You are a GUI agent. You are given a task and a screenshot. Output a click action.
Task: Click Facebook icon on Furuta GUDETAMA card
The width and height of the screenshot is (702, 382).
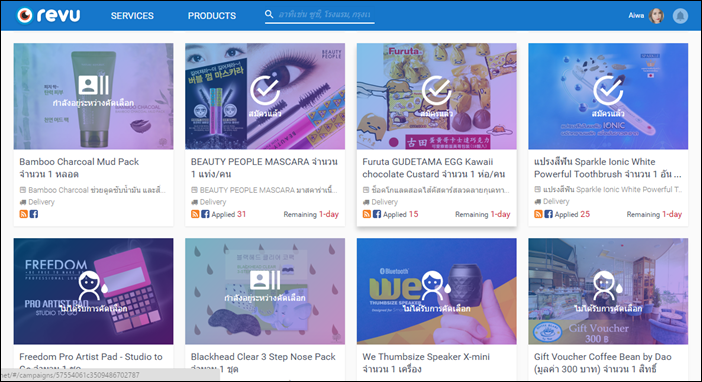(377, 214)
